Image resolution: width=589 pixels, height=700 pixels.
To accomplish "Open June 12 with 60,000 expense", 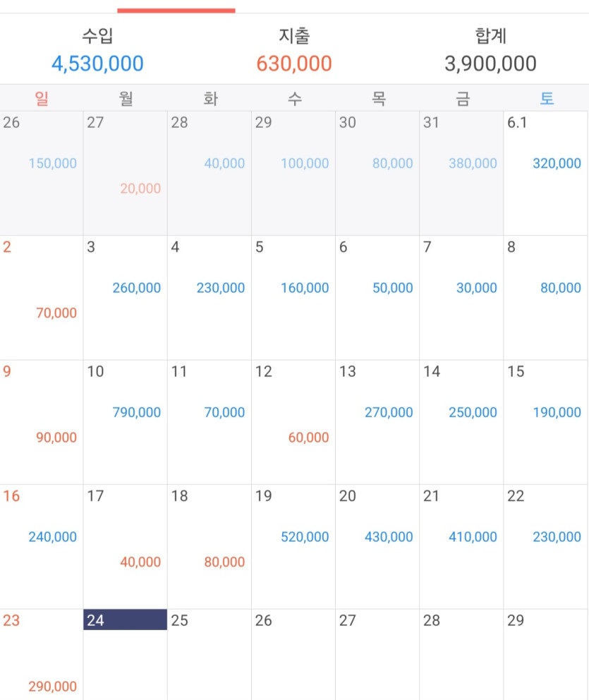I will tap(293, 422).
